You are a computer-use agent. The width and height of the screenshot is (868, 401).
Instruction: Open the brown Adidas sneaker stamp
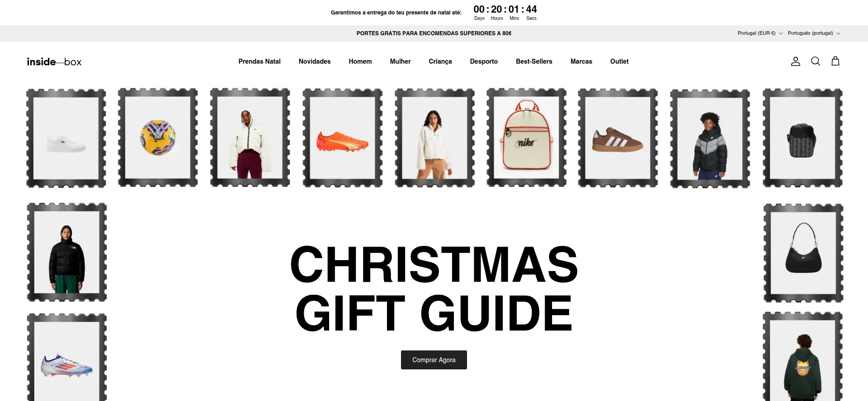point(618,138)
